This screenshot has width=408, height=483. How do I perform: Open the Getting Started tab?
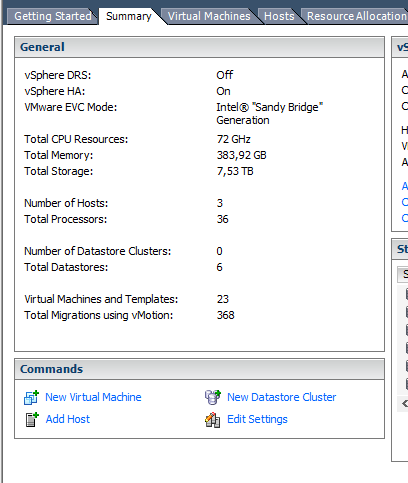point(53,16)
